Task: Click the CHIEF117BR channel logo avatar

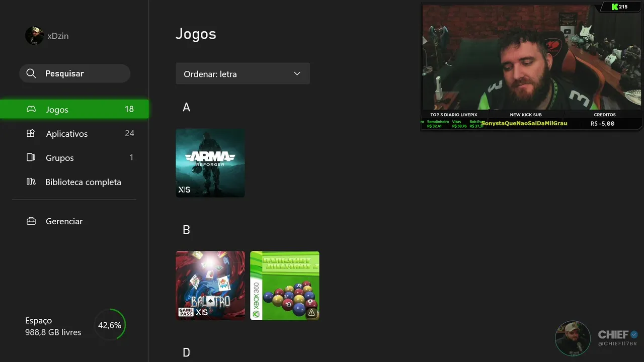Action: point(573,338)
